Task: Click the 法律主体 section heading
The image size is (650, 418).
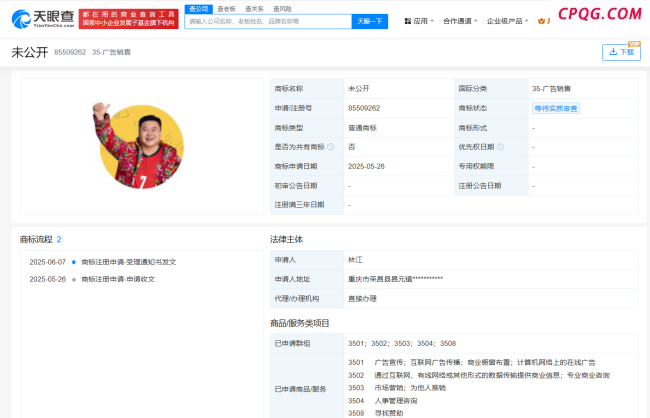Action: coord(286,239)
